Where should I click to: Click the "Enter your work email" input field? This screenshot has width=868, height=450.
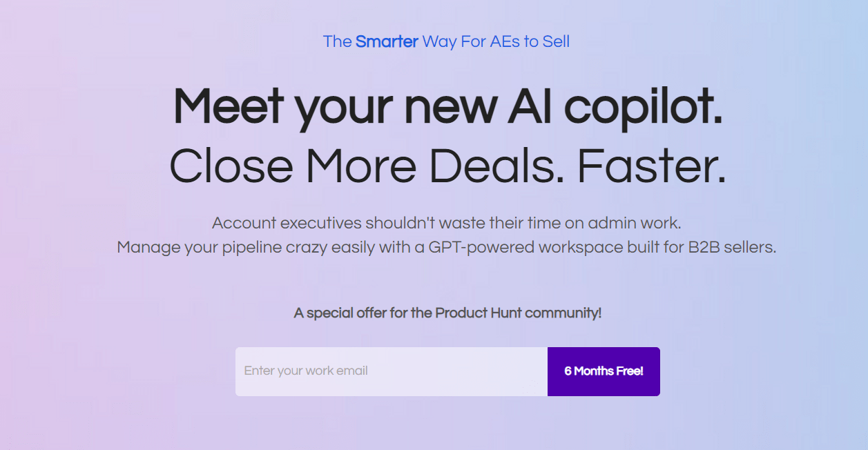[x=392, y=371]
